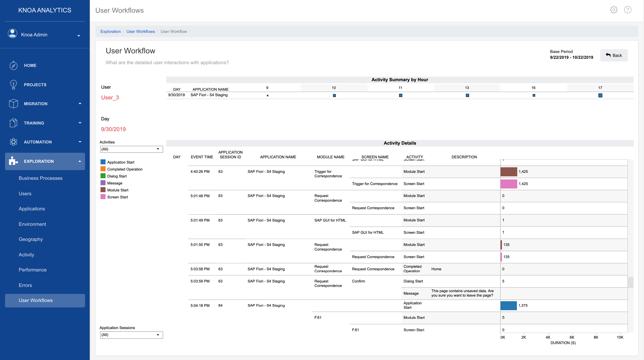This screenshot has height=360, width=644.
Task: Open Geography exploration page
Action: [x=31, y=239]
